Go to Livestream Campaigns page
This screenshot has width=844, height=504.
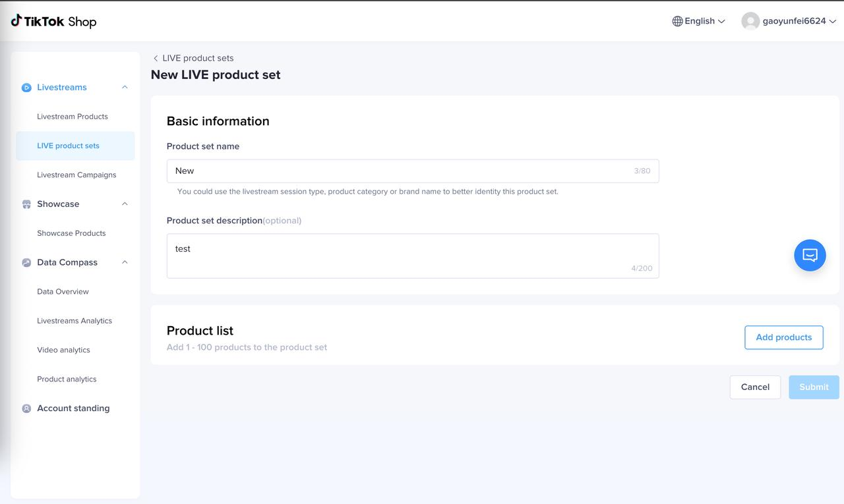click(76, 175)
